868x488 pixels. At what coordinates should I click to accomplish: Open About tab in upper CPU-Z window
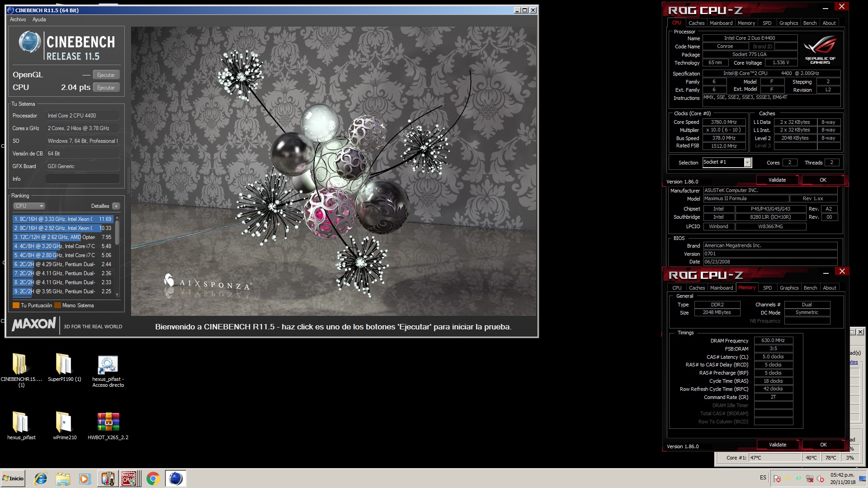tap(829, 23)
